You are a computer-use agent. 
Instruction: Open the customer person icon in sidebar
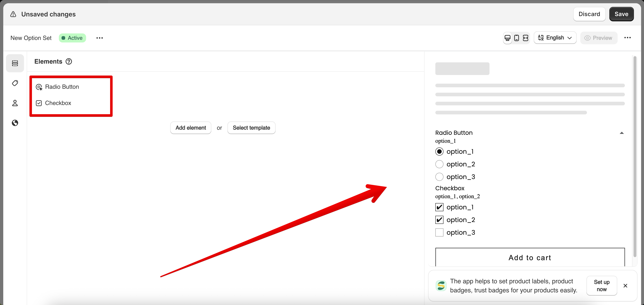point(15,103)
